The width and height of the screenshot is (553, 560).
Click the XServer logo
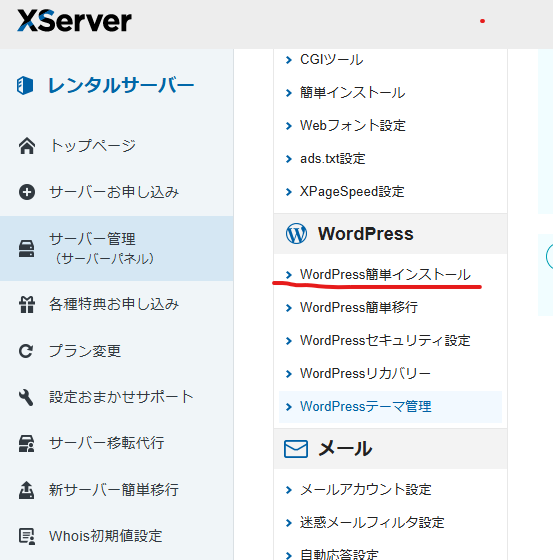click(x=74, y=21)
